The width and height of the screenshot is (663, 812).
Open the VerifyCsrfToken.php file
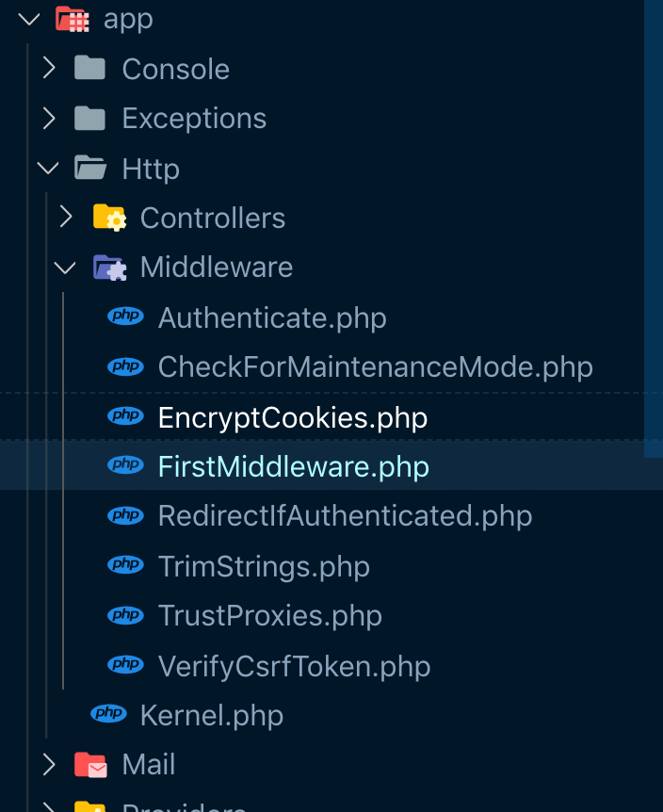click(x=294, y=666)
